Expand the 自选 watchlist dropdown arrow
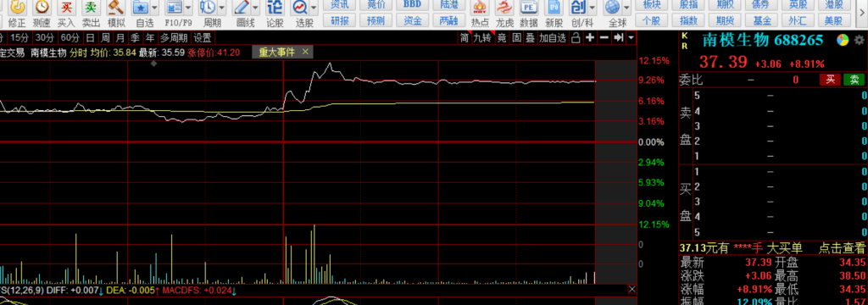This screenshot has width=868, height=305. click(x=154, y=8)
